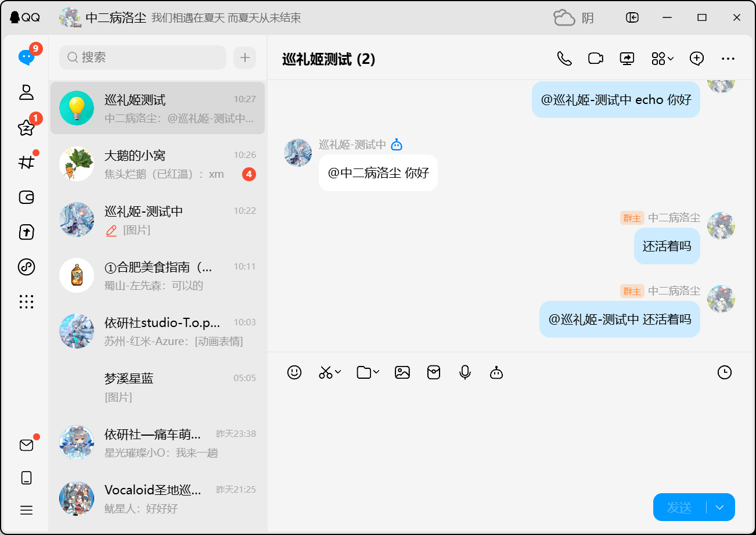Start a video call with group
The image size is (756, 535).
595,58
